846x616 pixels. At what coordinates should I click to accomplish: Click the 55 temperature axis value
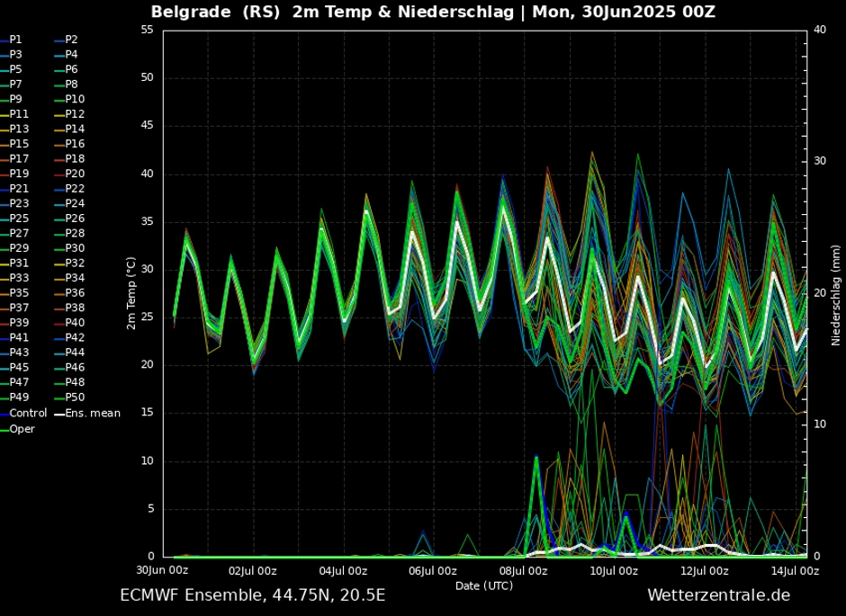click(146, 31)
